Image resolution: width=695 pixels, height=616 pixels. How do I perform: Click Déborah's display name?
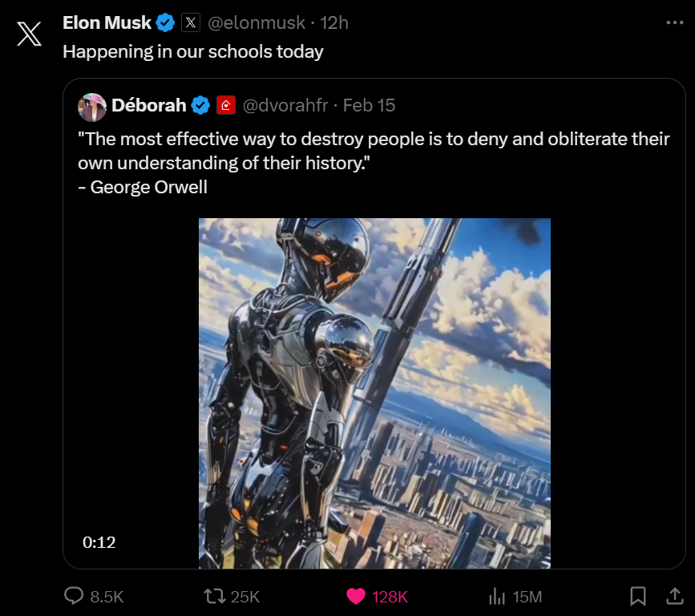149,105
